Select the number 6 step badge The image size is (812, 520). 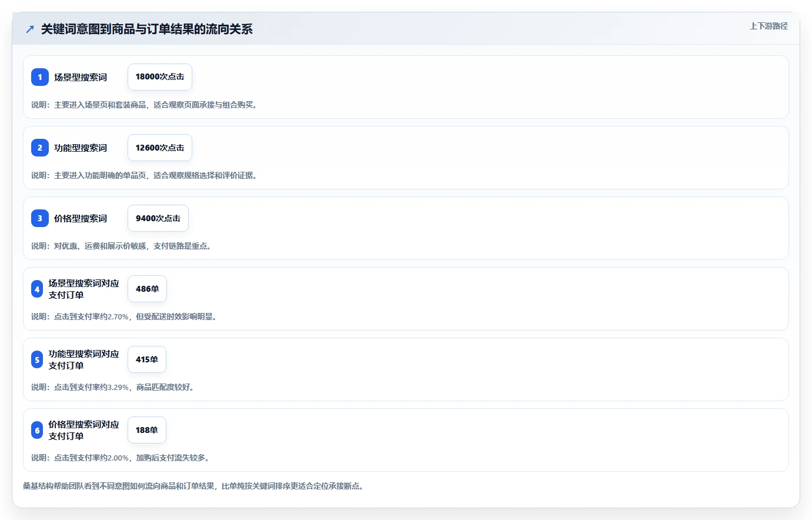(37, 430)
